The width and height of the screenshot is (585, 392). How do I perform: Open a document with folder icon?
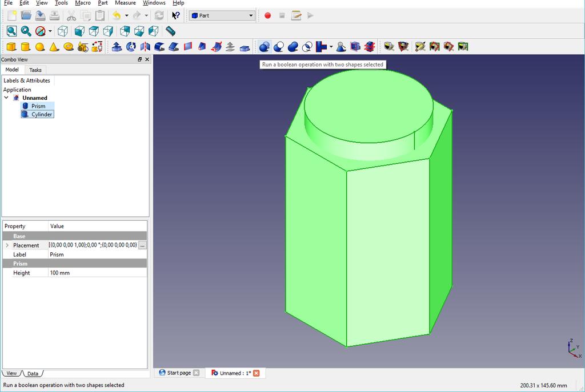pyautogui.click(x=26, y=15)
